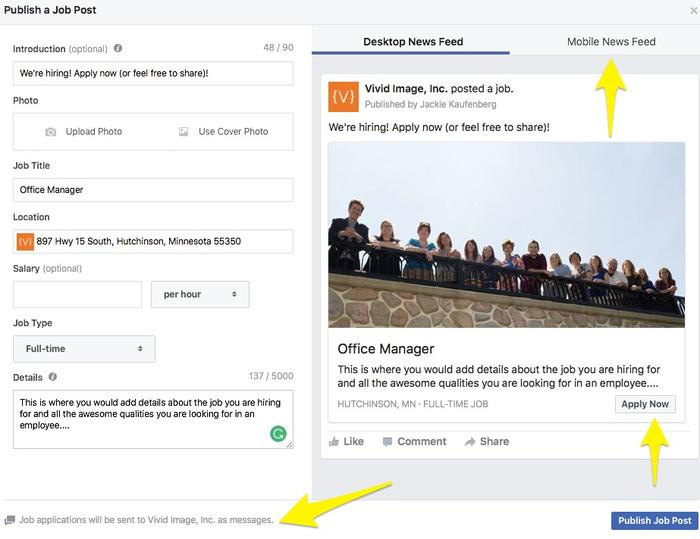Image resolution: width=700 pixels, height=539 pixels.
Task: Click the Comment speech bubble icon
Action: coord(387,441)
